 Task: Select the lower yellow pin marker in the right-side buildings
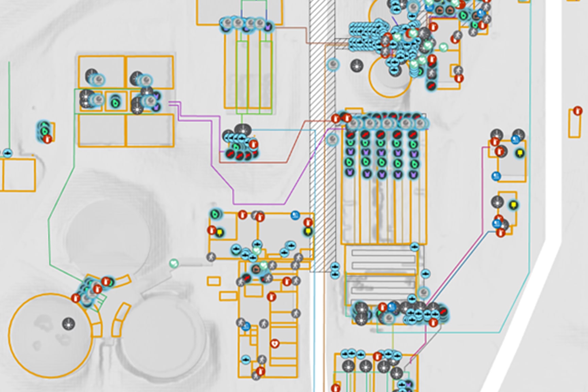[x=514, y=205]
